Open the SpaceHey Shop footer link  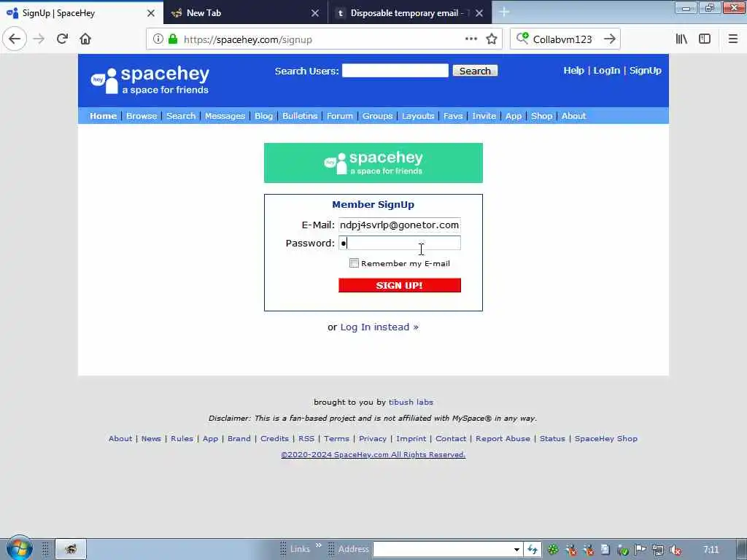(x=605, y=438)
